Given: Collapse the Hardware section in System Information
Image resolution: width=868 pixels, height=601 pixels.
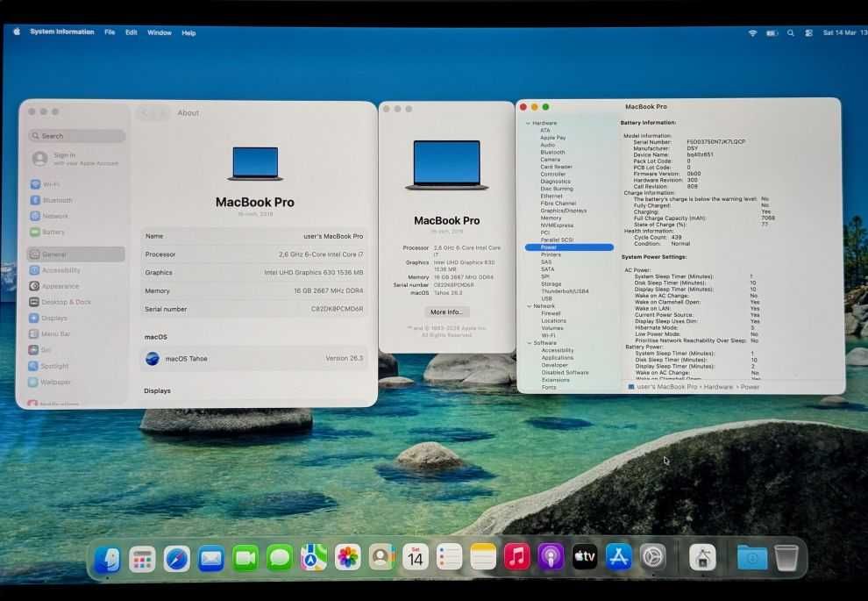Looking at the screenshot, I should (x=528, y=123).
